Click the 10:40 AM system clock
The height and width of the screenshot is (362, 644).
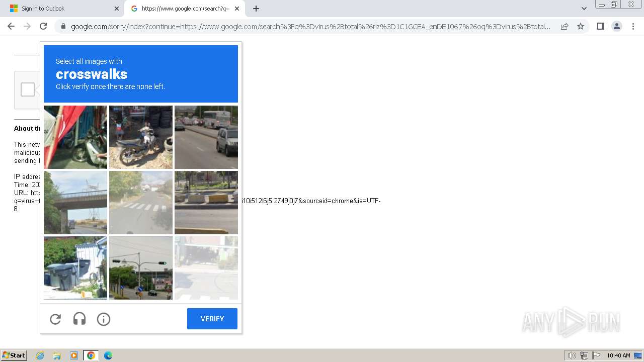click(x=618, y=355)
